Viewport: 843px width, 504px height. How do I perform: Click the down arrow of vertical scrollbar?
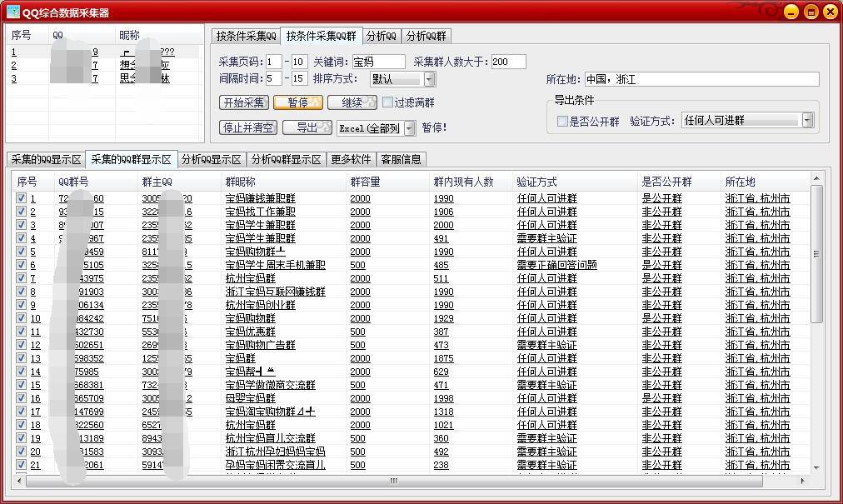point(816,468)
